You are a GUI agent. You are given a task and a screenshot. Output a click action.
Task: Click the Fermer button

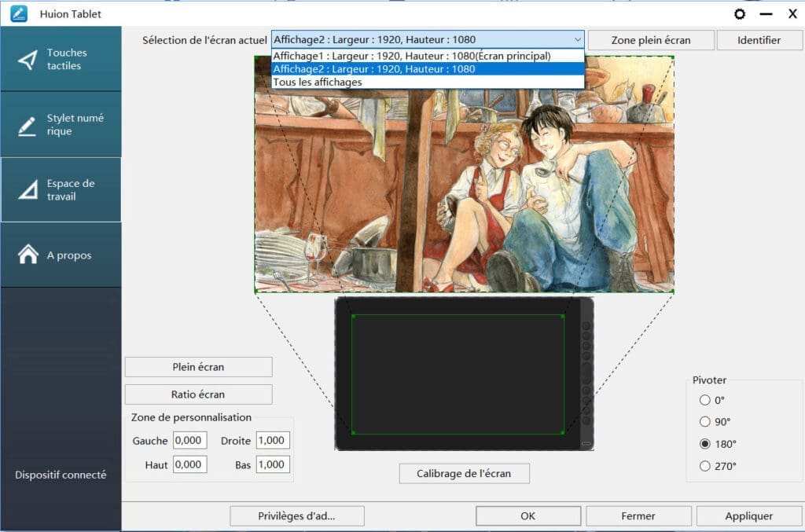point(638,516)
